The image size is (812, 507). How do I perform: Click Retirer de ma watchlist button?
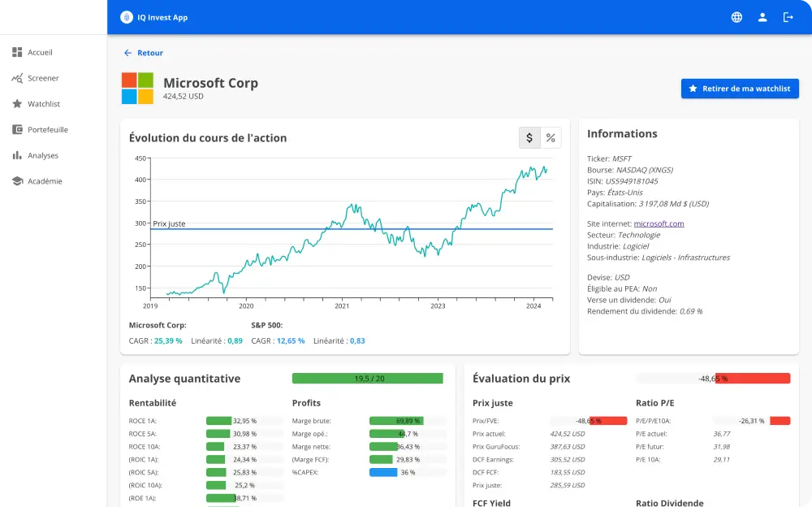[740, 89]
